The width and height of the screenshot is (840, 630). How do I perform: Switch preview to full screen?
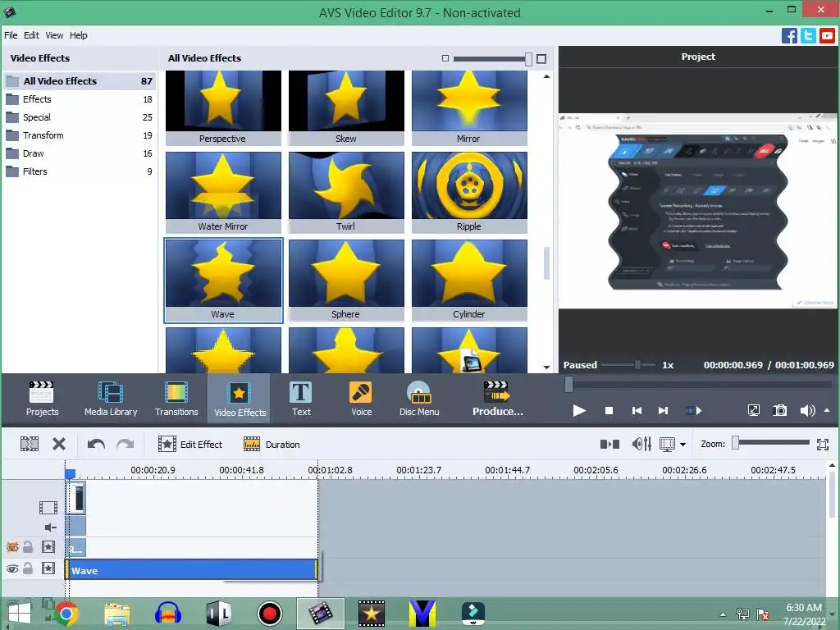(753, 411)
